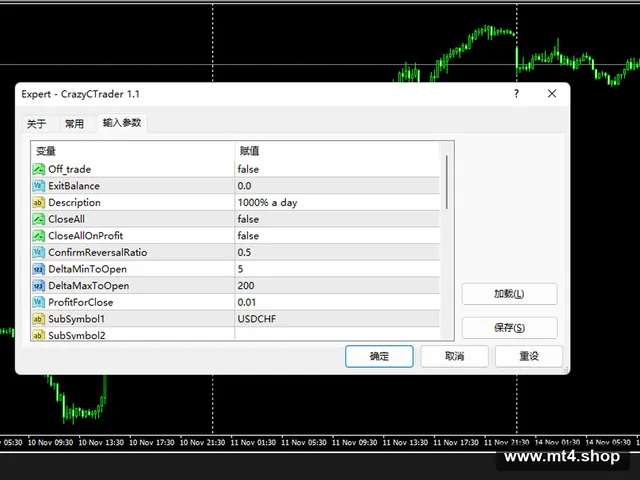Select the SubSymbol1 variable name

(x=76, y=319)
